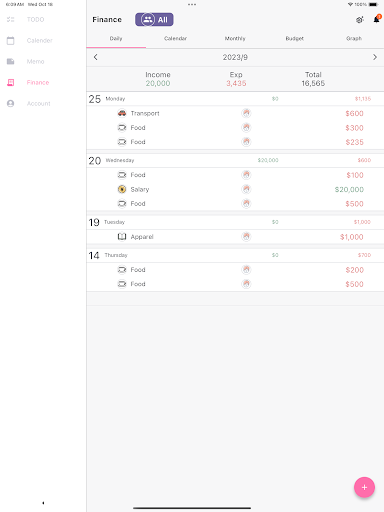Open the 2023/9 month selector
The width and height of the screenshot is (384, 512).
click(235, 57)
